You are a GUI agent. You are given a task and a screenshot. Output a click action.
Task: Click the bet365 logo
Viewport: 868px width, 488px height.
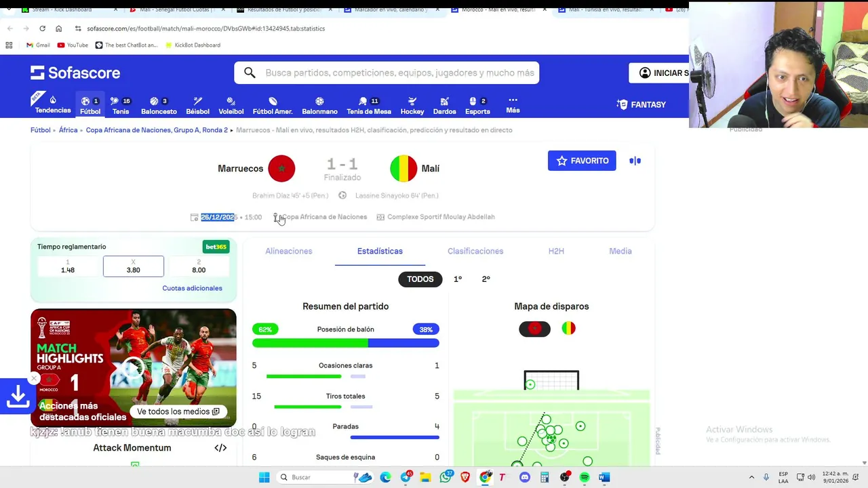coord(216,247)
